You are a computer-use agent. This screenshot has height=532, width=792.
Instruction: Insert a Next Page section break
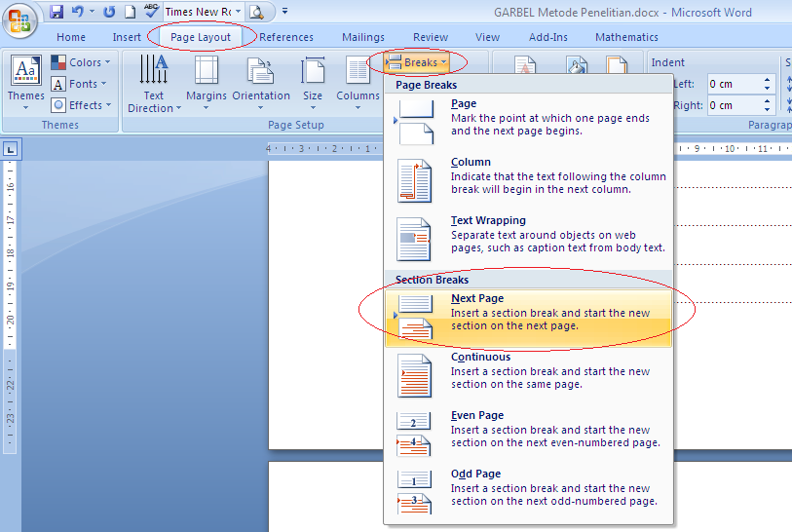point(528,318)
